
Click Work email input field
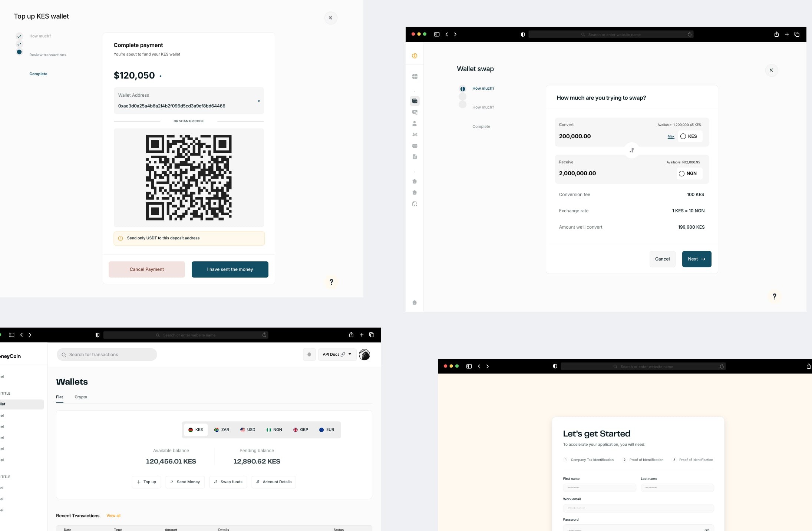click(x=638, y=508)
